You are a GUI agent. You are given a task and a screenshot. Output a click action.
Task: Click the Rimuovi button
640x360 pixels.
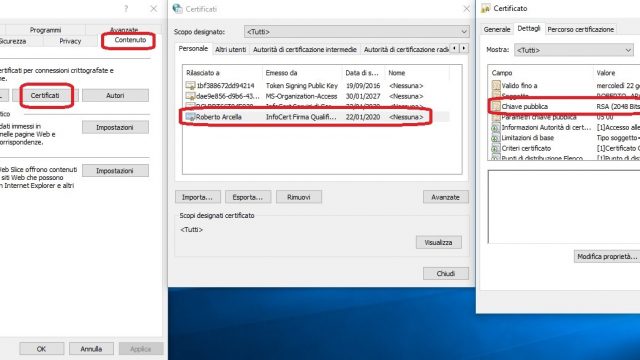[299, 197]
